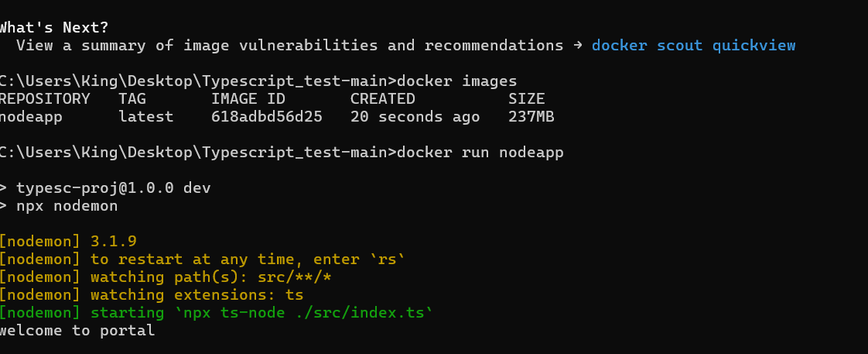868x354 pixels.
Task: Click the '20 seconds ago' created value
Action: point(415,117)
